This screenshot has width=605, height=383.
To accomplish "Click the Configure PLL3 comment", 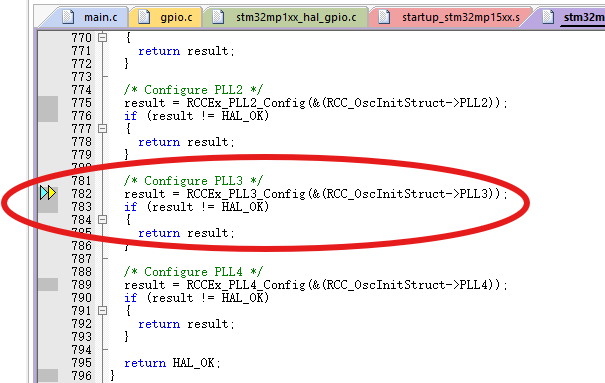I will coord(193,181).
